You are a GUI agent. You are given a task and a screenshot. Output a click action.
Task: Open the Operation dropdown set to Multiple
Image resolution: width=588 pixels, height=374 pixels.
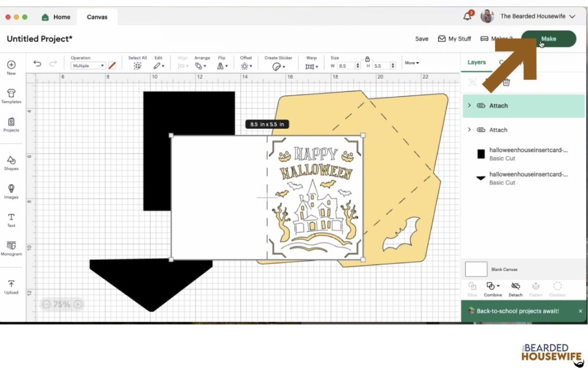[87, 65]
